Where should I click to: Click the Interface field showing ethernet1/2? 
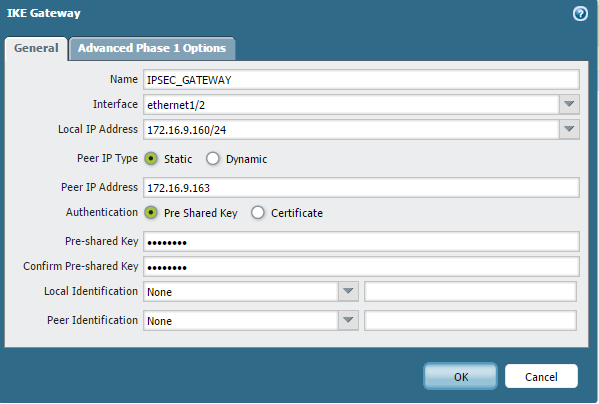point(351,104)
